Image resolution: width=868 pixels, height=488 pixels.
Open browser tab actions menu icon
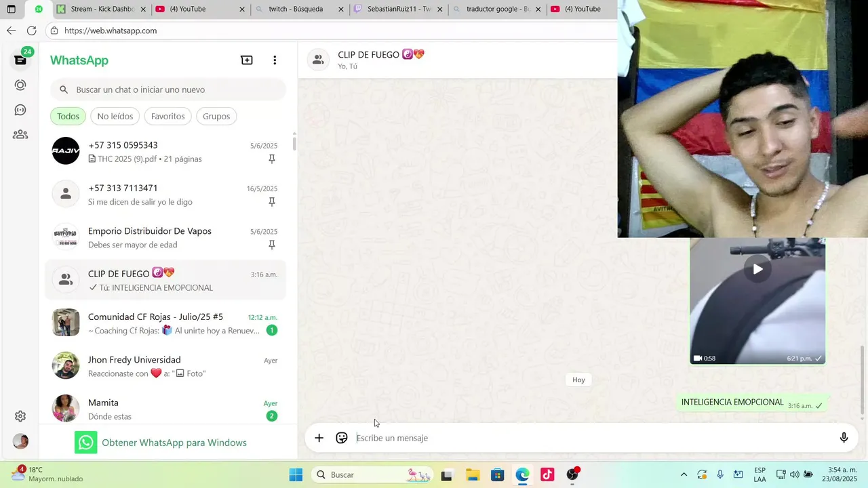11,9
